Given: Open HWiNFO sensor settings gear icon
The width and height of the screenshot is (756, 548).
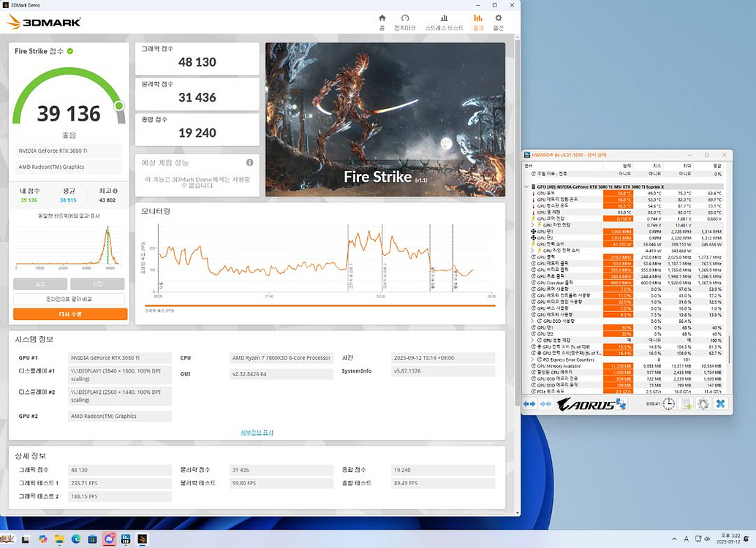Looking at the screenshot, I should [x=703, y=404].
